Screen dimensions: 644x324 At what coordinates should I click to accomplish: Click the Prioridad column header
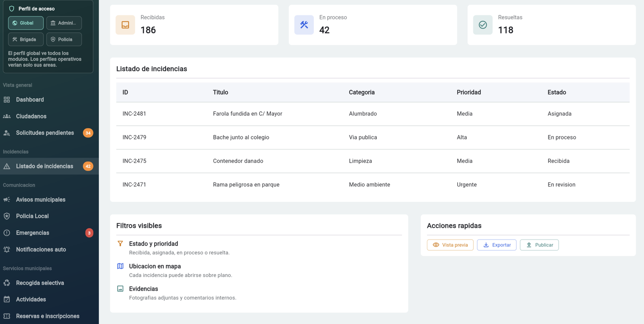469,92
